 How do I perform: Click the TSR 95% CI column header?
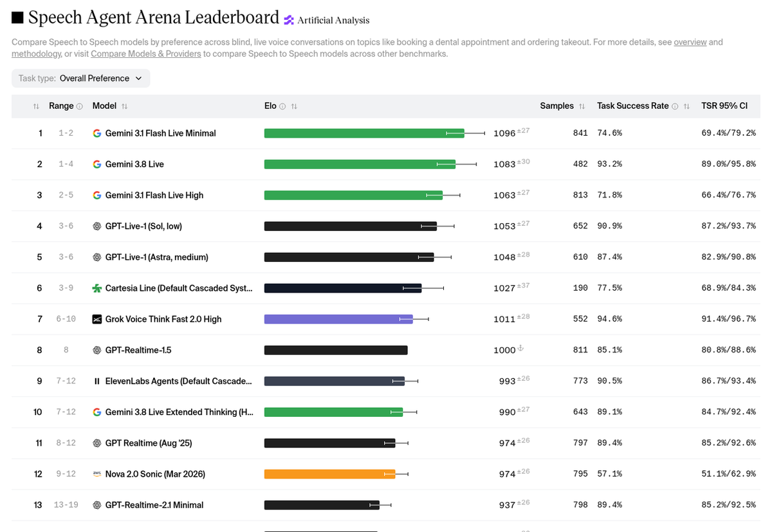tap(724, 106)
